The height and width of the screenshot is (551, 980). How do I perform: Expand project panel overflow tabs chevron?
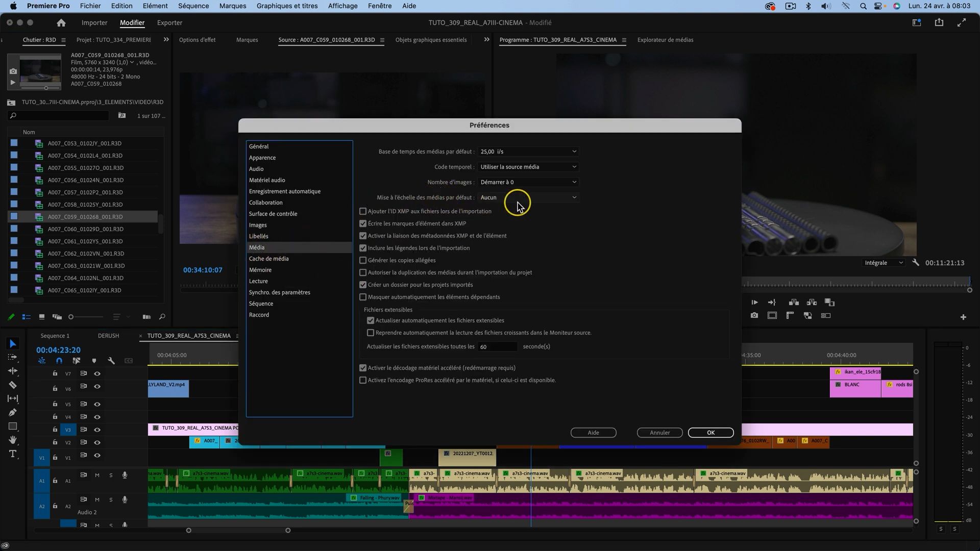(x=166, y=39)
